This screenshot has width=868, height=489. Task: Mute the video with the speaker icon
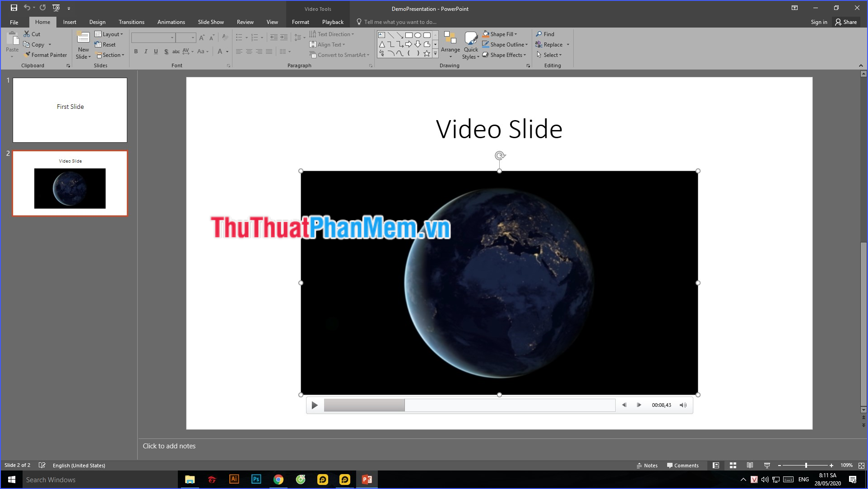tap(682, 405)
